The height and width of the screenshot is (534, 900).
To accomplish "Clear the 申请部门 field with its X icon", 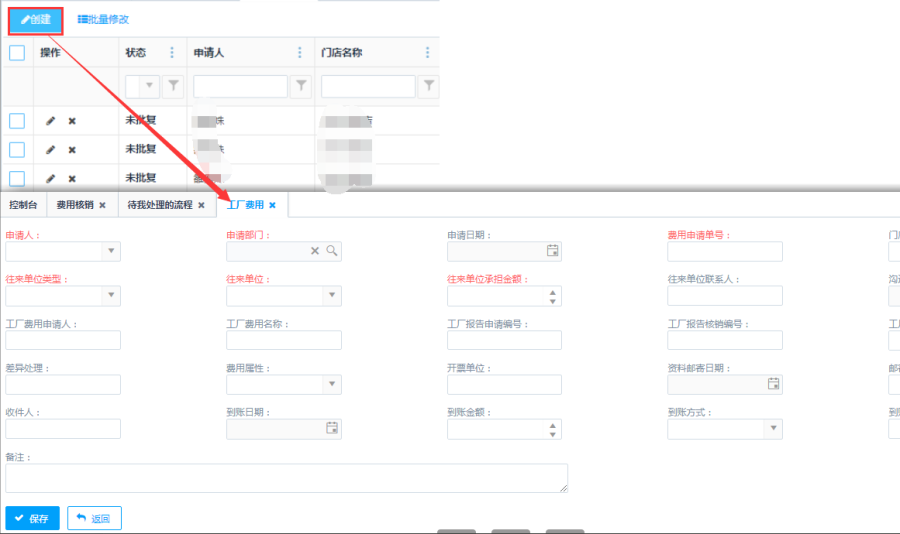I will point(315,251).
